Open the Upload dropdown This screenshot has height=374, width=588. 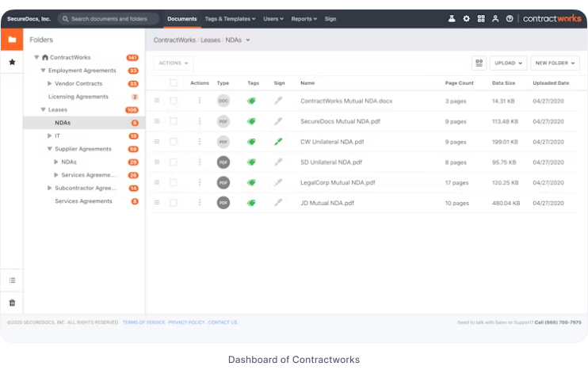pos(508,63)
